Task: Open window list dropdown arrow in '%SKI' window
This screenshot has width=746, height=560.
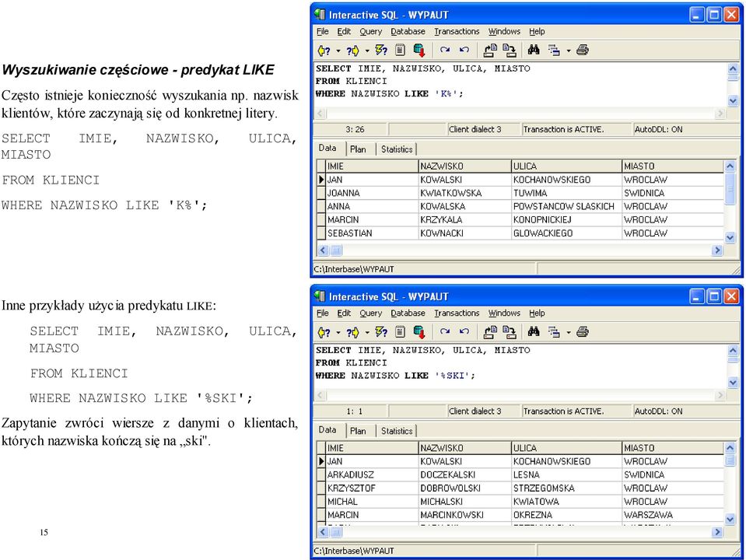Action: (x=569, y=332)
